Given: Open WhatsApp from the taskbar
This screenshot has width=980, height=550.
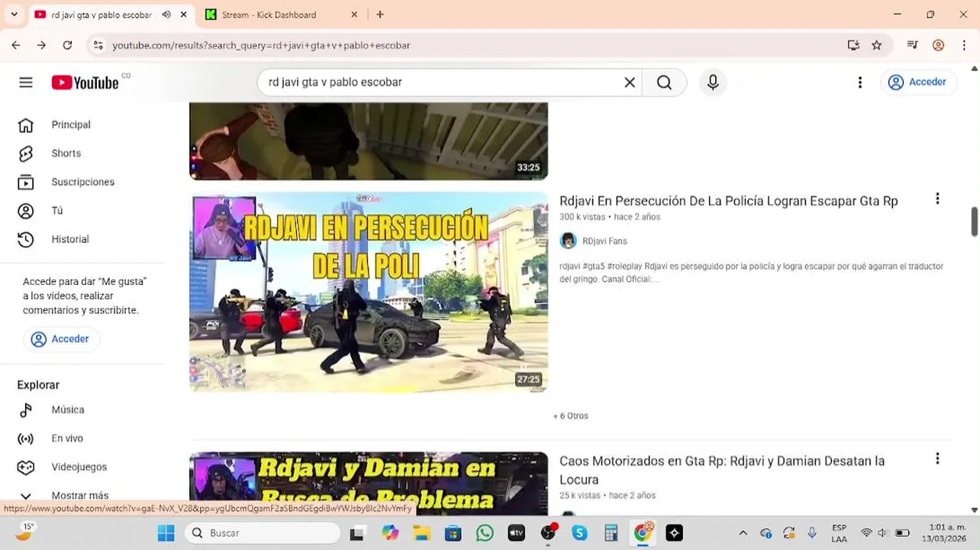Looking at the screenshot, I should 485,533.
